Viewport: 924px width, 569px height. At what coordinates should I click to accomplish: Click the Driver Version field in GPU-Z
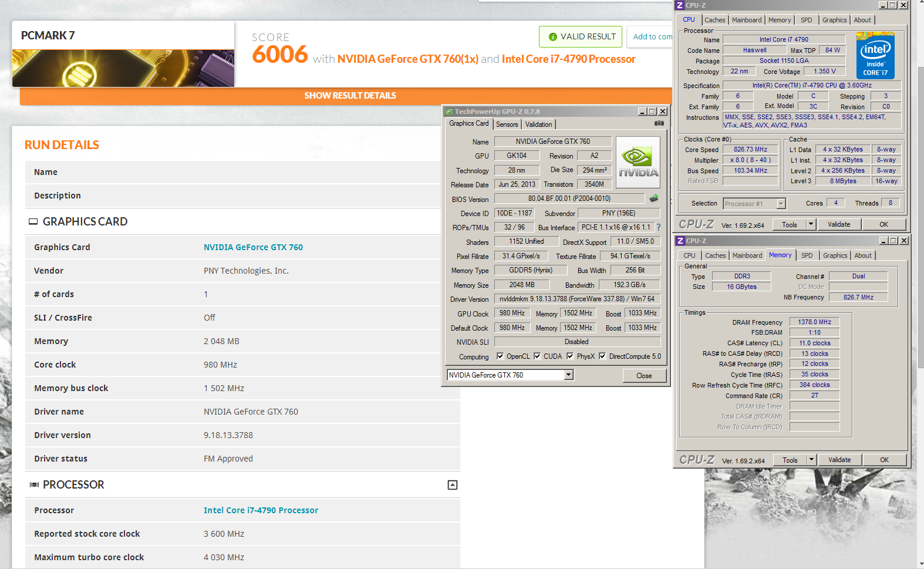[577, 299]
